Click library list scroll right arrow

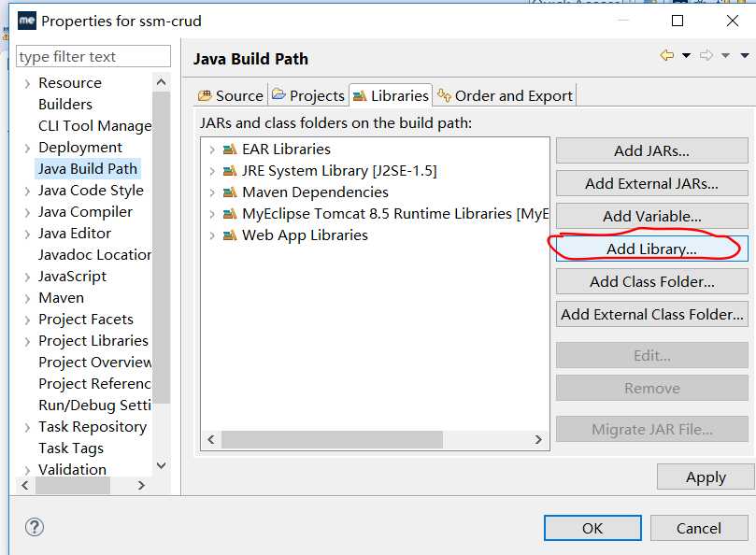coord(538,440)
